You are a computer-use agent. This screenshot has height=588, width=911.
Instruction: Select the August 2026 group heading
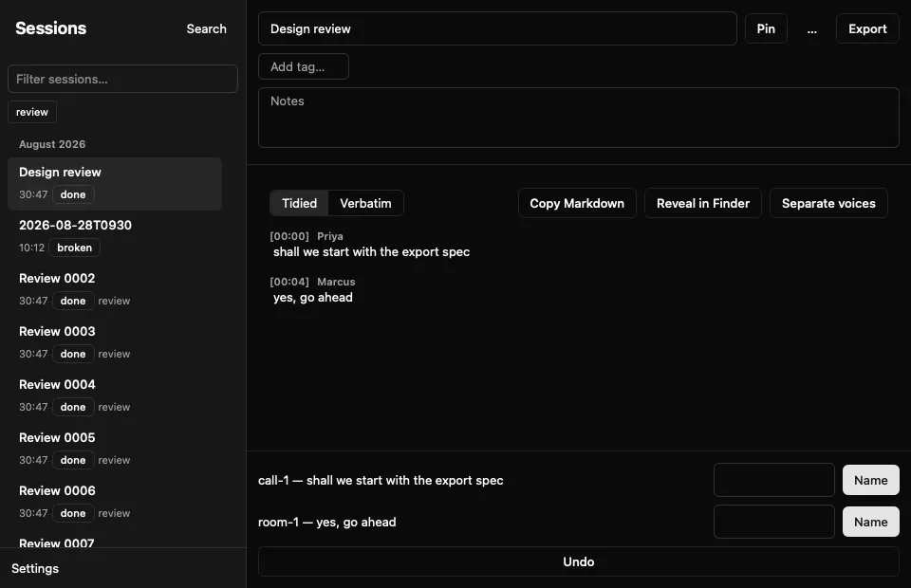(52, 144)
